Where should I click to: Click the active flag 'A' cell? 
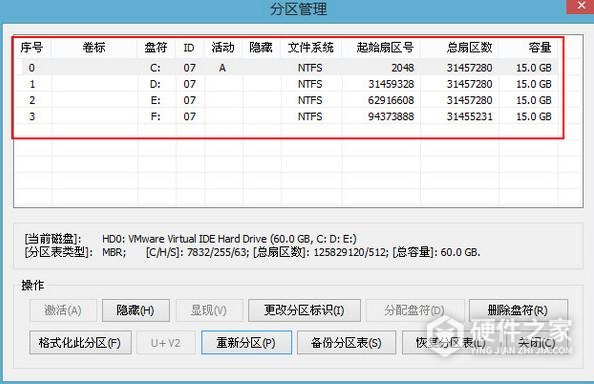[222, 68]
